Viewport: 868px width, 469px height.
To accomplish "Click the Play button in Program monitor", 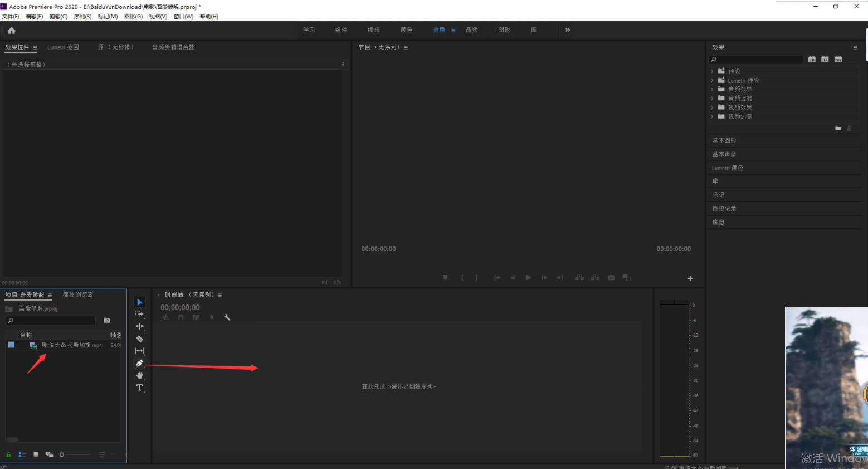I will pyautogui.click(x=528, y=278).
